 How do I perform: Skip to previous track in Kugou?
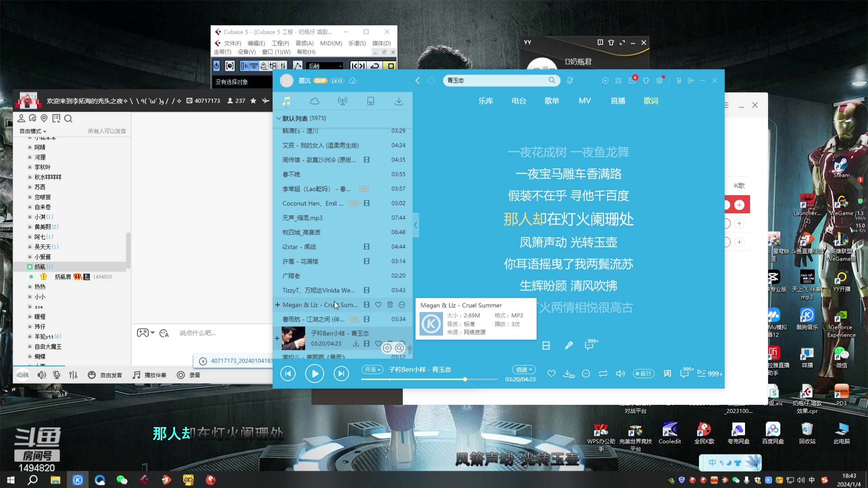288,374
